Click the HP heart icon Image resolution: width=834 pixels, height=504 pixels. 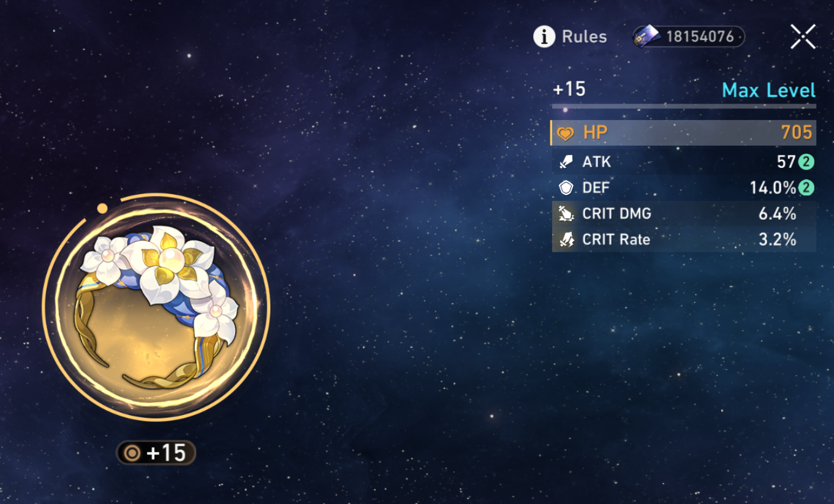pyautogui.click(x=565, y=133)
